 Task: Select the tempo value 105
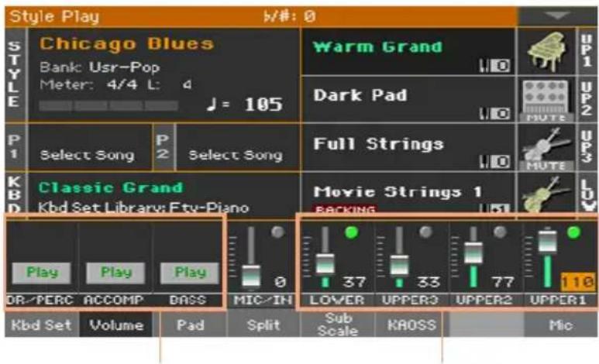(263, 105)
